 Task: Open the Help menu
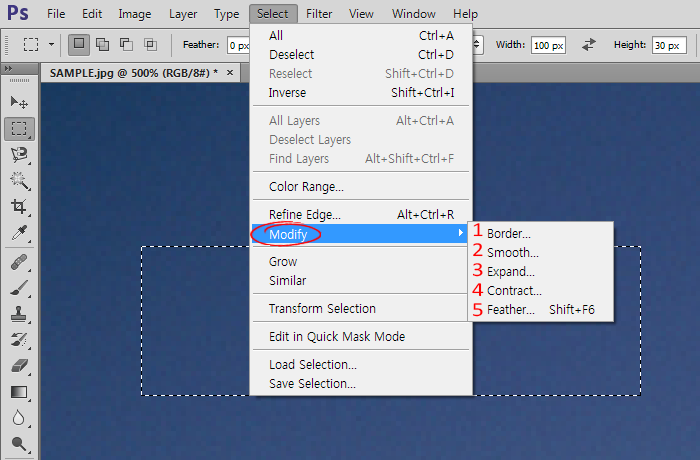[x=465, y=14]
